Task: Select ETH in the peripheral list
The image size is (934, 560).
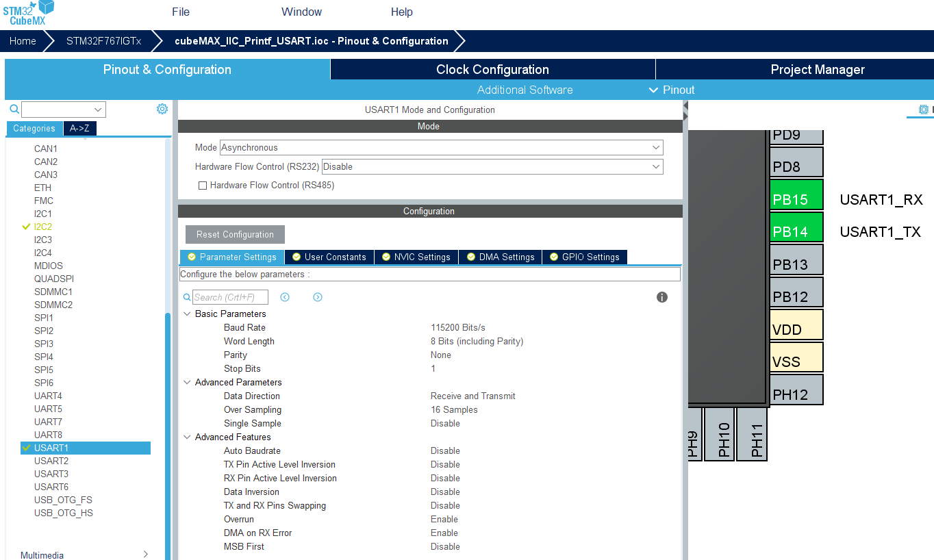Action: pyautogui.click(x=42, y=188)
